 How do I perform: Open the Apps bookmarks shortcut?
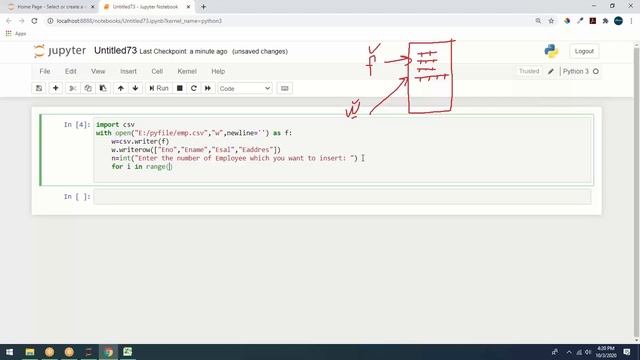point(16,33)
